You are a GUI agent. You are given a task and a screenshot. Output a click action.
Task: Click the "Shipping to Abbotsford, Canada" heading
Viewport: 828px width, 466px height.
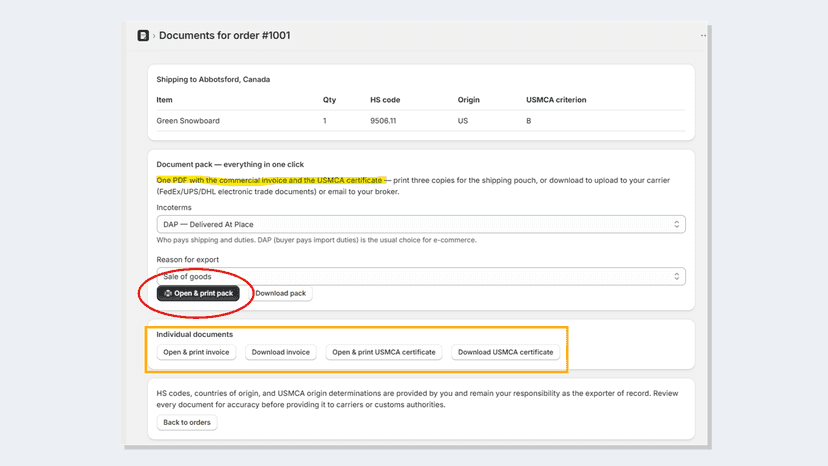213,79
